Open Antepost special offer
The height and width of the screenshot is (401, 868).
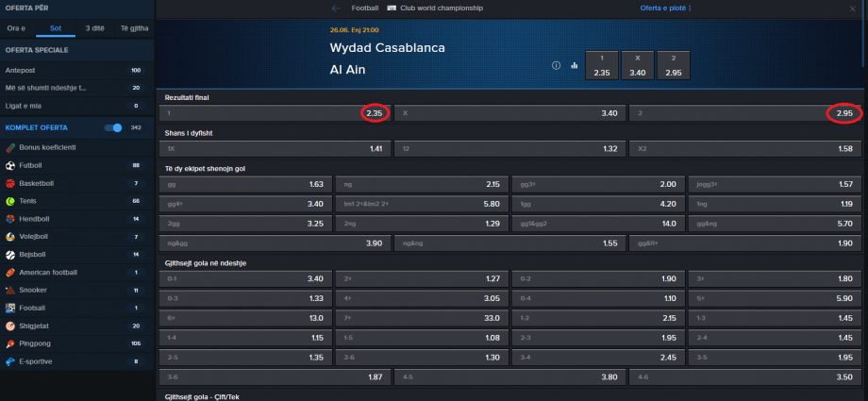pyautogui.click(x=77, y=71)
